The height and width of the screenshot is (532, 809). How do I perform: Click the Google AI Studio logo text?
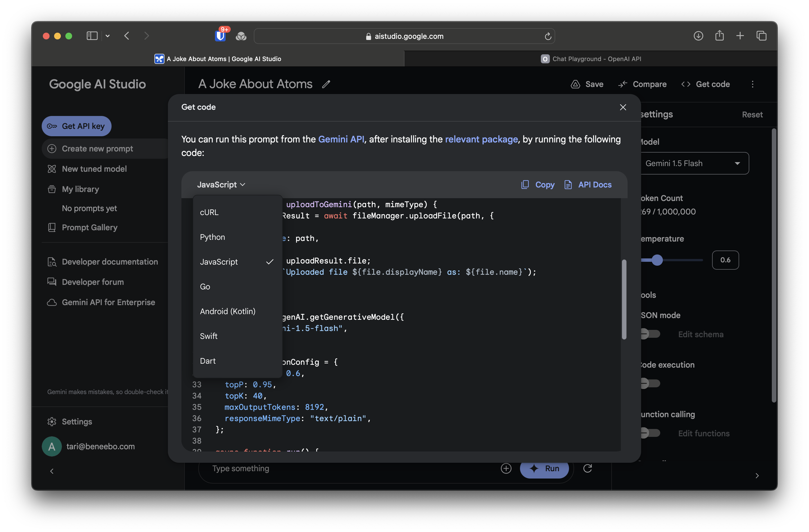pos(97,84)
